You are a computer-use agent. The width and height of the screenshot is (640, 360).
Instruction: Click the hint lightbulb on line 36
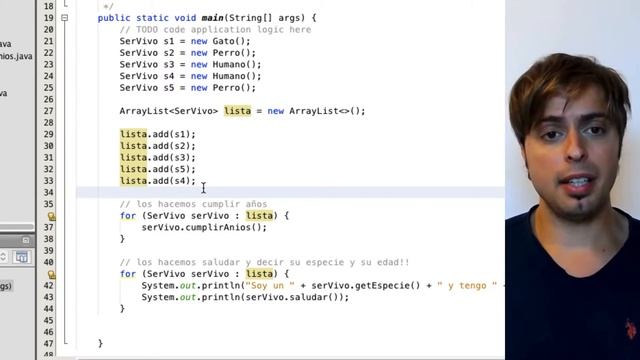pyautogui.click(x=51, y=216)
